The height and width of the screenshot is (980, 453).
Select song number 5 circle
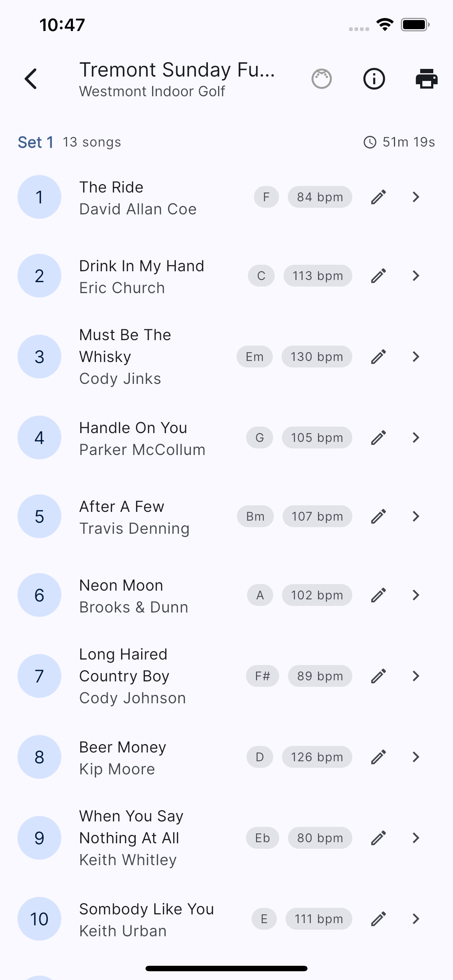click(39, 516)
